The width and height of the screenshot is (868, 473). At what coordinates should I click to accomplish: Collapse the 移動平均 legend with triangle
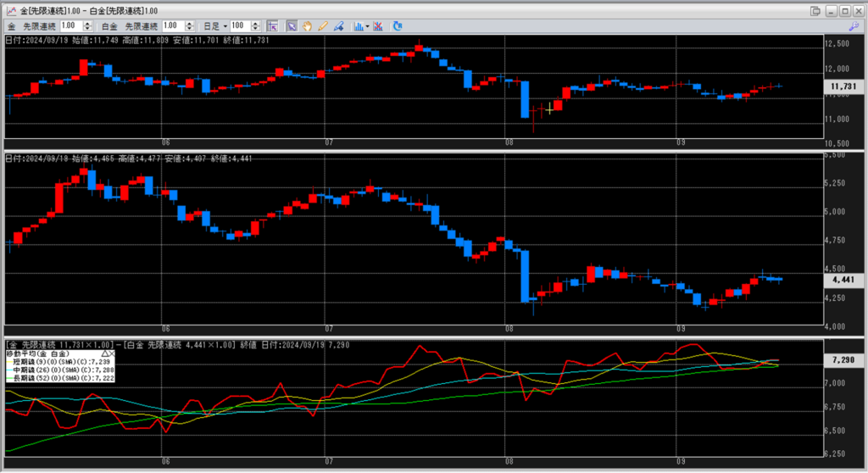coord(104,353)
